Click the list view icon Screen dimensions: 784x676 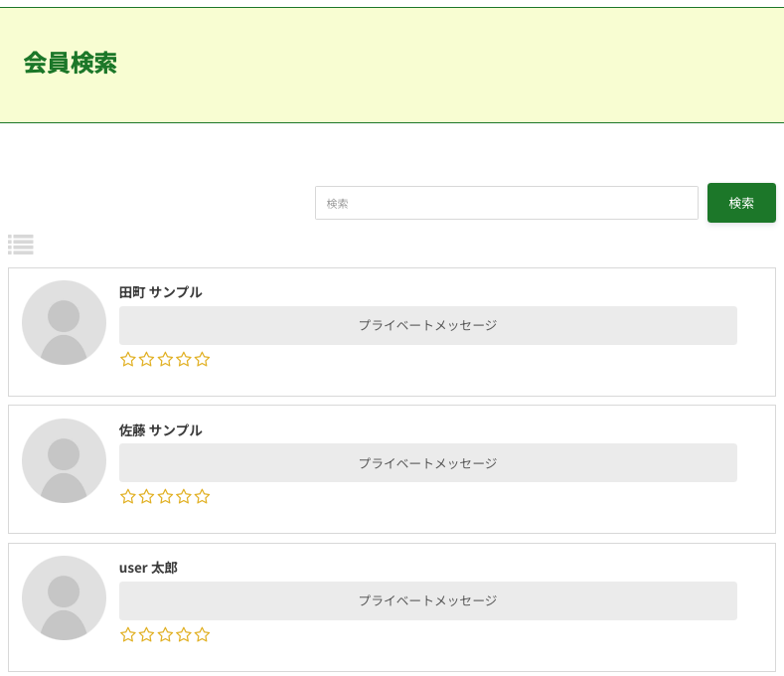tap(21, 245)
